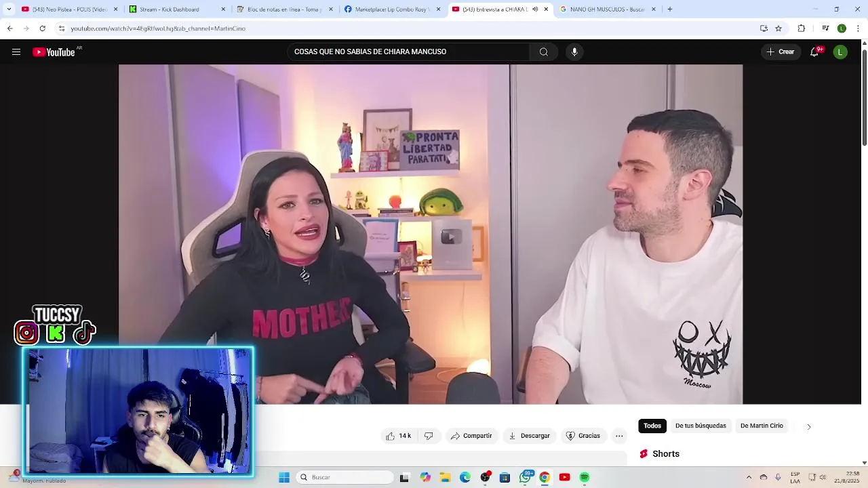Open Copilot from taskbar
The image size is (868, 488).
[x=425, y=478]
